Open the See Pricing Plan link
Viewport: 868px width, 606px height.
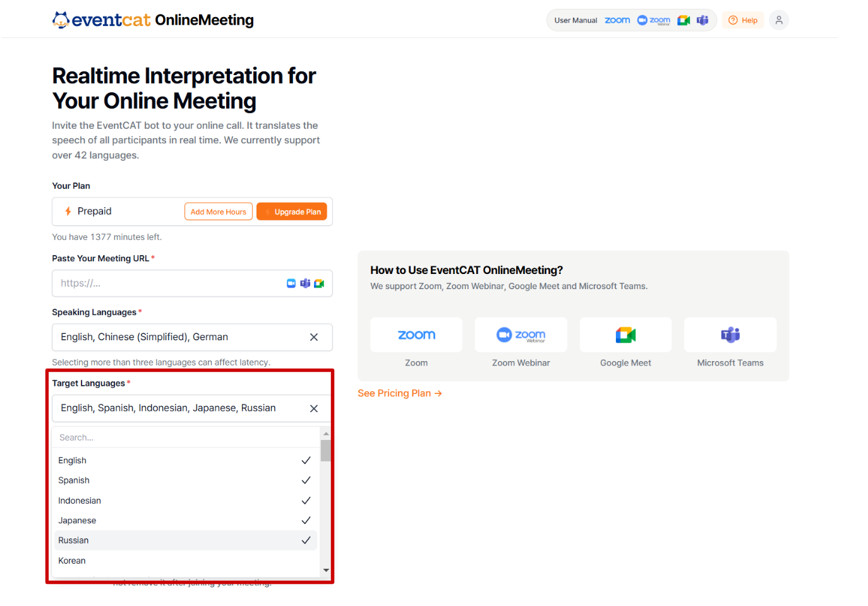click(400, 393)
